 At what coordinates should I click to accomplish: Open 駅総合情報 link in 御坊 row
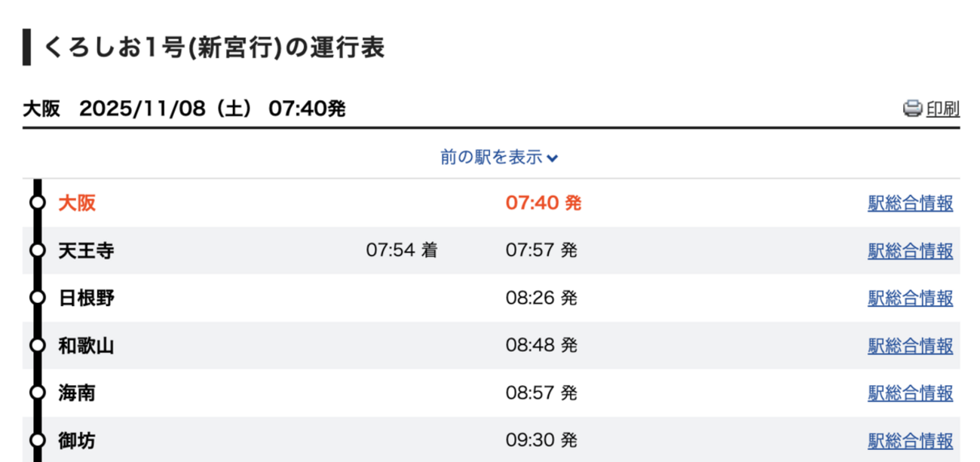(x=910, y=441)
